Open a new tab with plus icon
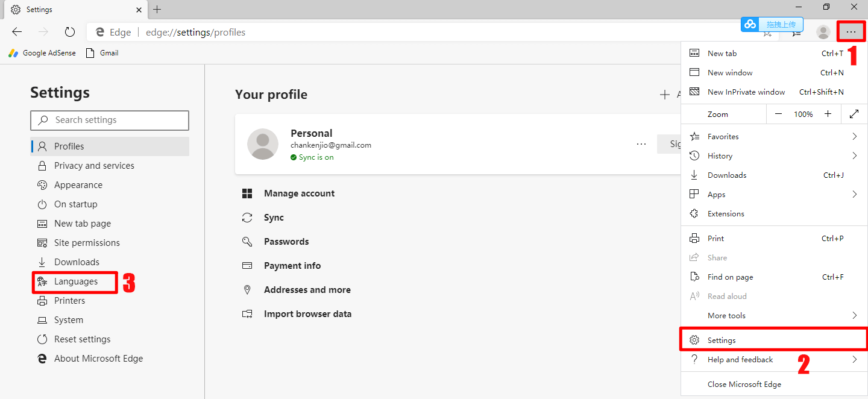This screenshot has width=868, height=399. pyautogui.click(x=157, y=10)
